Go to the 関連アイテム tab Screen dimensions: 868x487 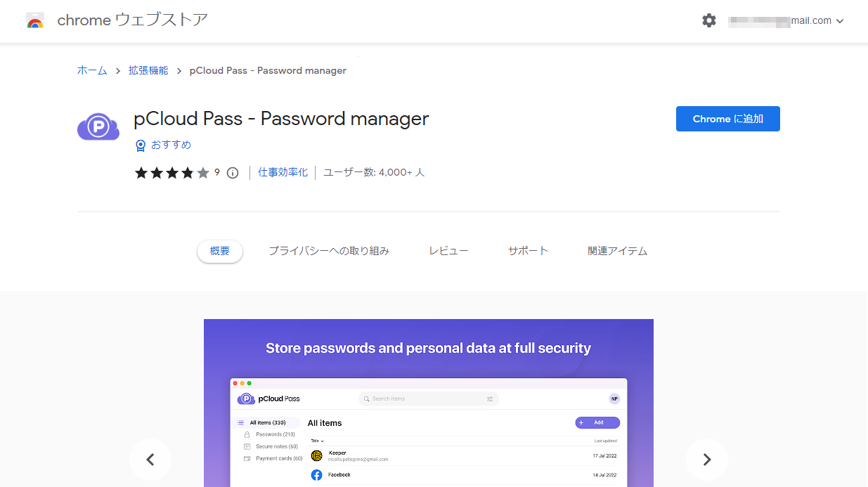(x=618, y=251)
